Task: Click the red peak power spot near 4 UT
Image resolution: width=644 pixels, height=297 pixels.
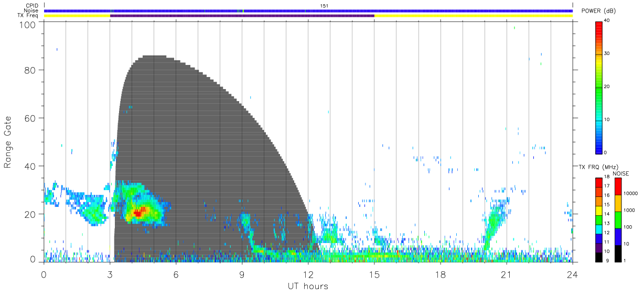Action: [x=138, y=212]
